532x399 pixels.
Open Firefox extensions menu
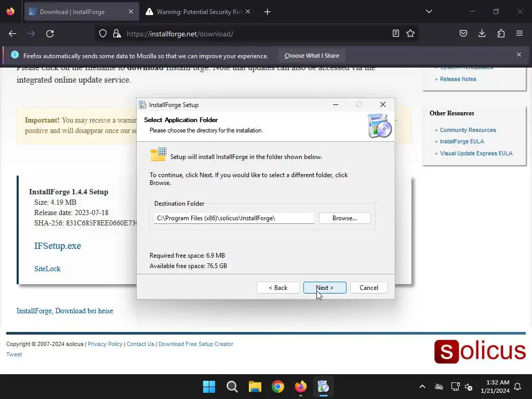click(501, 33)
